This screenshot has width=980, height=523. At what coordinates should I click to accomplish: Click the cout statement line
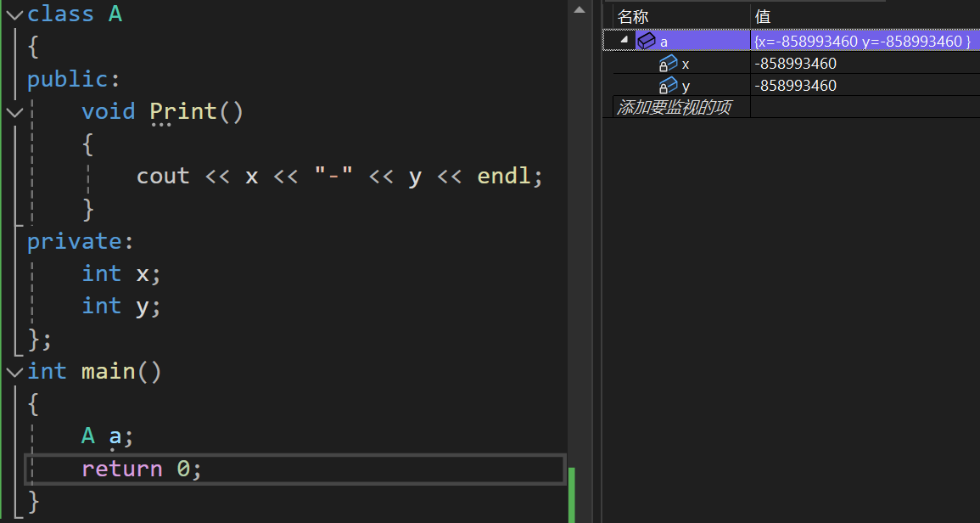click(339, 176)
